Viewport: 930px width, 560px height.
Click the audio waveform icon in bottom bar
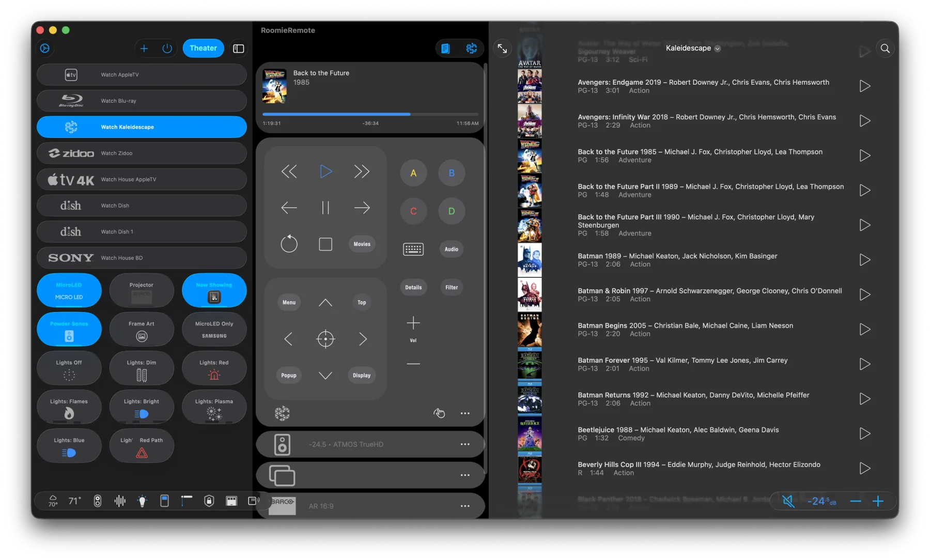(120, 501)
